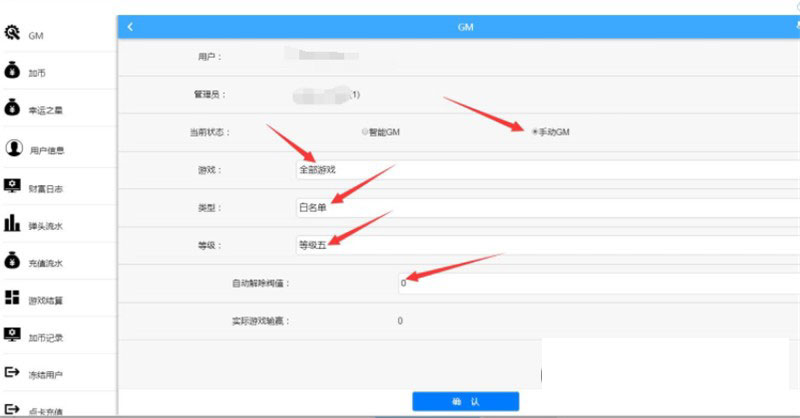Click the 用户信息 person icon
Viewport: 800px width, 418px height.
click(12, 148)
